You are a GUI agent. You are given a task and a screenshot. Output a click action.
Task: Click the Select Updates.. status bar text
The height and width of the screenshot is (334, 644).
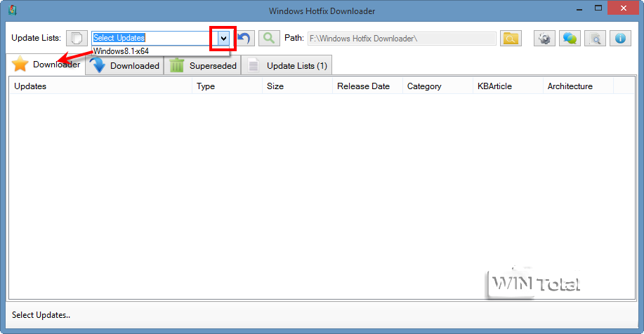click(x=41, y=315)
